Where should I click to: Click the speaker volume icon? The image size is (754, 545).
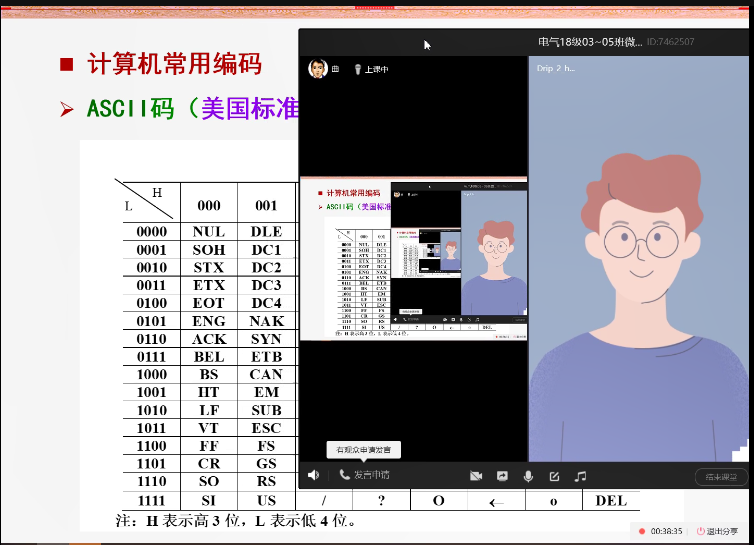pos(313,475)
